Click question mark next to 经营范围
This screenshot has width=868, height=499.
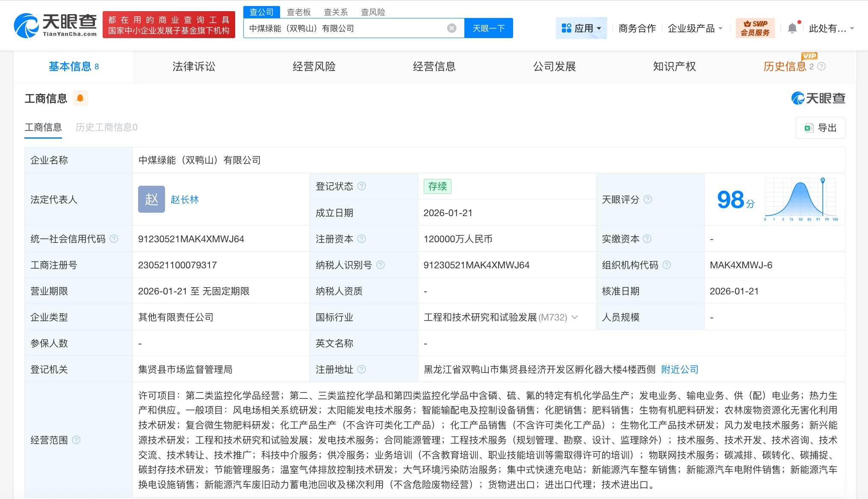pos(76,440)
